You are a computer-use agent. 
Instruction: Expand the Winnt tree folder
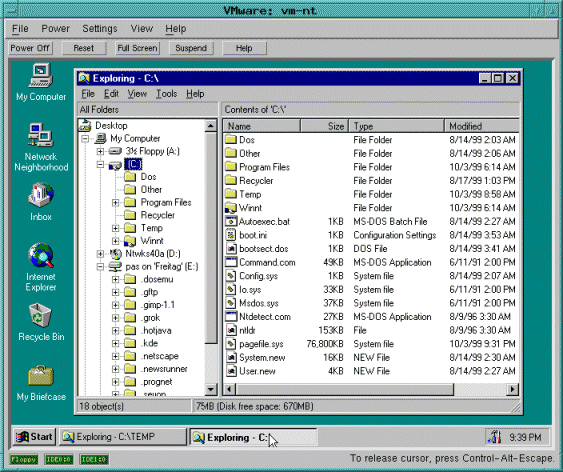[x=115, y=241]
